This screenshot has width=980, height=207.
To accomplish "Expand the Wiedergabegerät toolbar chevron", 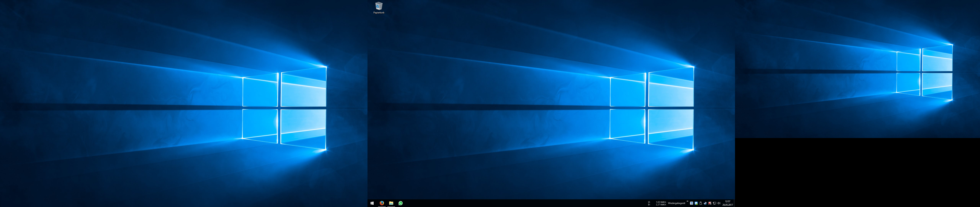I will pyautogui.click(x=688, y=201).
